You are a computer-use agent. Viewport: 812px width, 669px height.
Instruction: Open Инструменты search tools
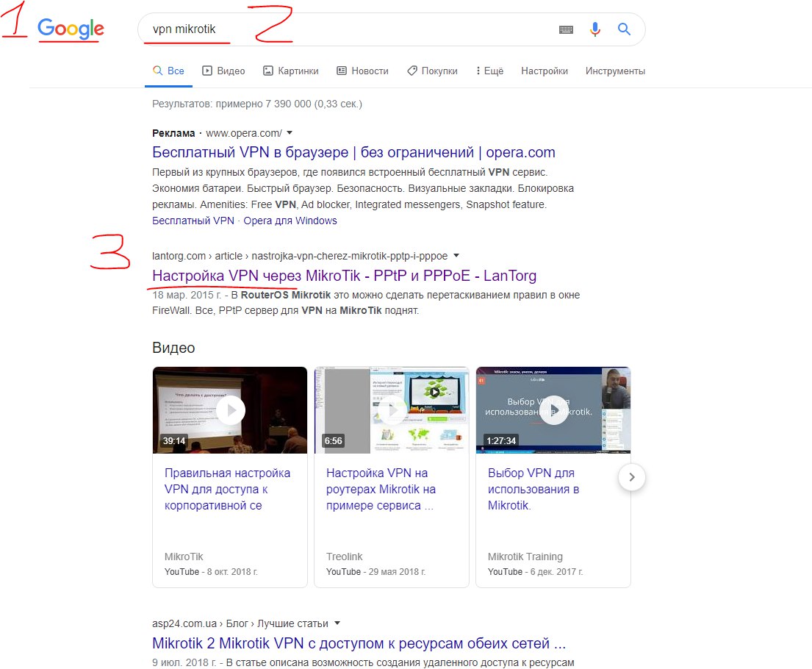[x=615, y=71]
